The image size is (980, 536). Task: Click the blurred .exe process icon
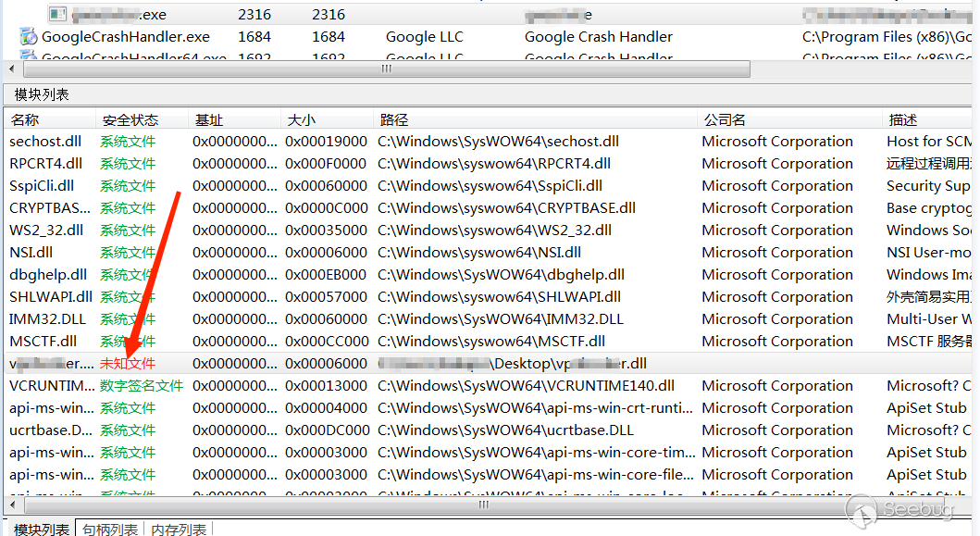[58, 14]
